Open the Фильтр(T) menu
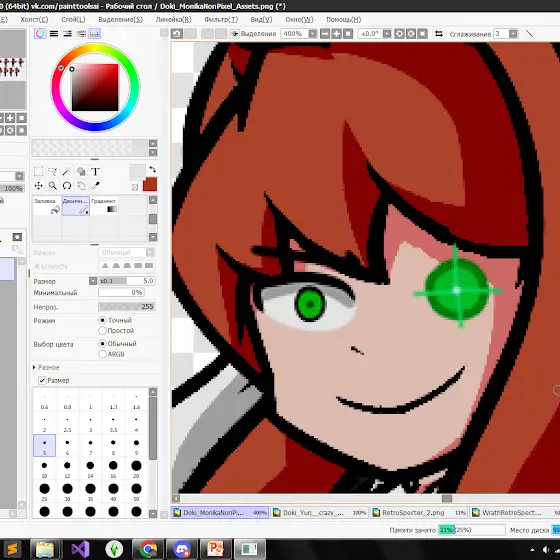This screenshot has width=560, height=560. tap(221, 19)
